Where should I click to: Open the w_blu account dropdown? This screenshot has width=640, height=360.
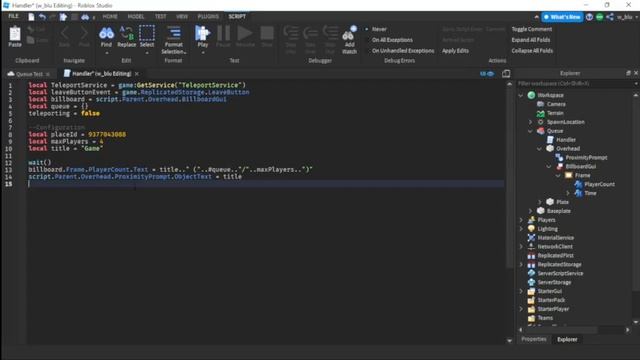pos(627,17)
